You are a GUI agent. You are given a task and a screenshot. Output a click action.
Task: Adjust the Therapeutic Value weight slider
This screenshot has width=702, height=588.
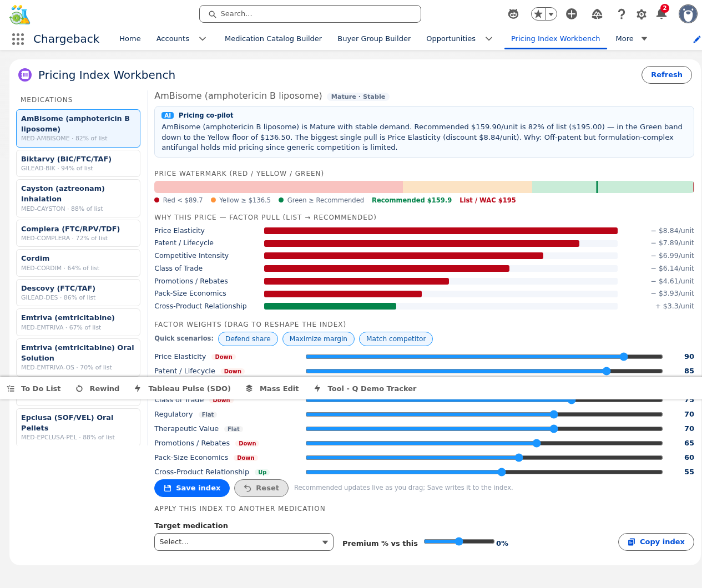pyautogui.click(x=484, y=429)
